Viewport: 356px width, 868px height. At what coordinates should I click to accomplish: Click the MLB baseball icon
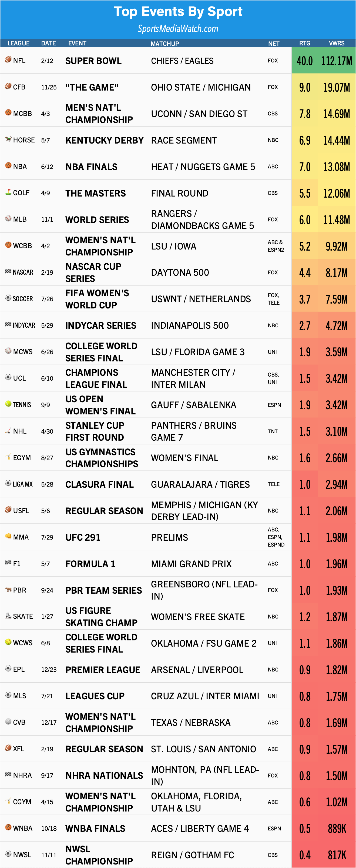[x=8, y=218]
